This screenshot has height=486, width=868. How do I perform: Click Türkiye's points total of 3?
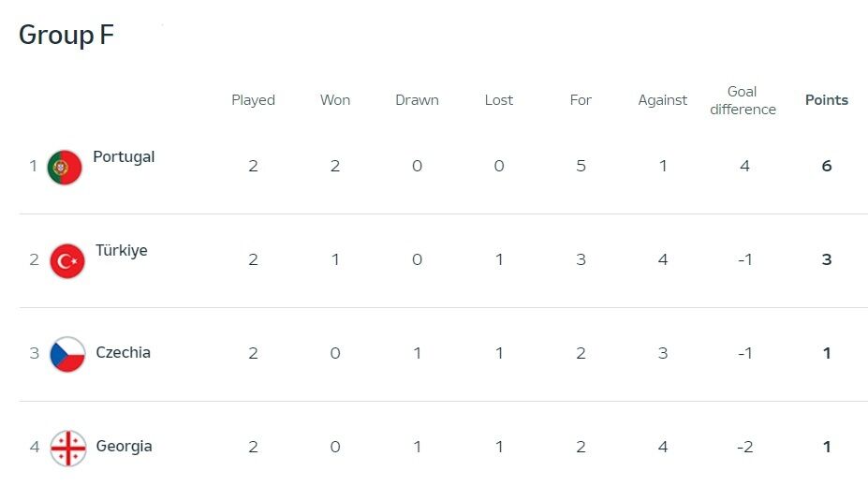(x=826, y=260)
